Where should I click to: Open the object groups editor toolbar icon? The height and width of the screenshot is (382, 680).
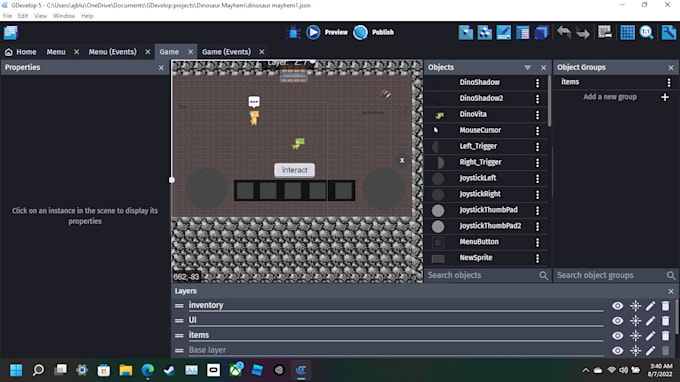tap(484, 33)
